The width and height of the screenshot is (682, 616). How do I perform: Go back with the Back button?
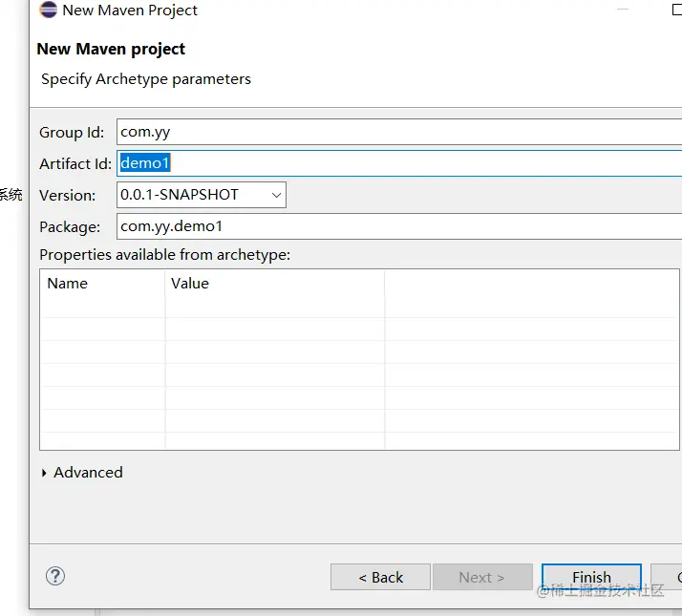pyautogui.click(x=380, y=577)
